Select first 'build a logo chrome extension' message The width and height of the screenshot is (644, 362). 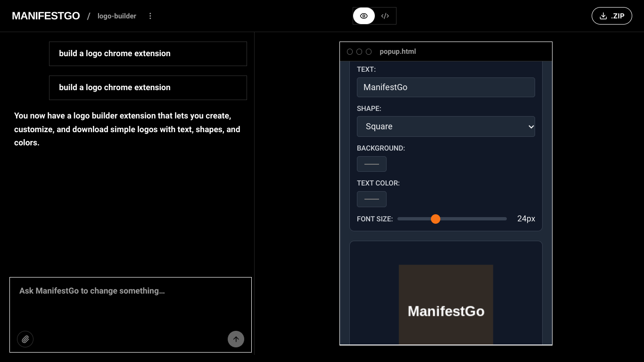(148, 54)
